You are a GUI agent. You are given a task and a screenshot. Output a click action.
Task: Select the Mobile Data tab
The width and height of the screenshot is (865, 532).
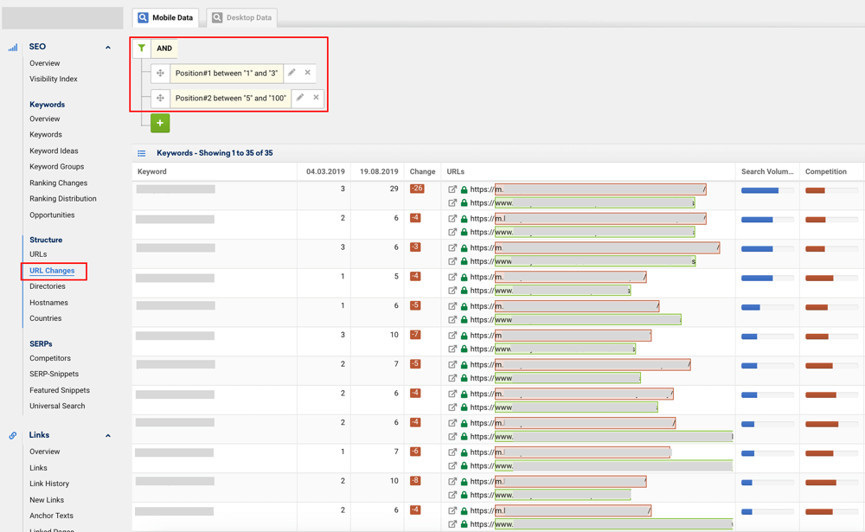click(x=166, y=18)
